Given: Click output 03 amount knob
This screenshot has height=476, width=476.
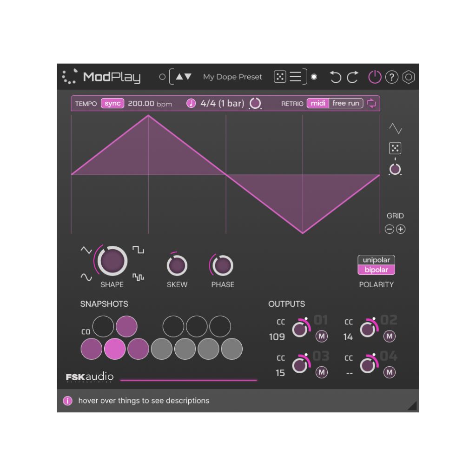Looking at the screenshot, I should click(x=300, y=365).
